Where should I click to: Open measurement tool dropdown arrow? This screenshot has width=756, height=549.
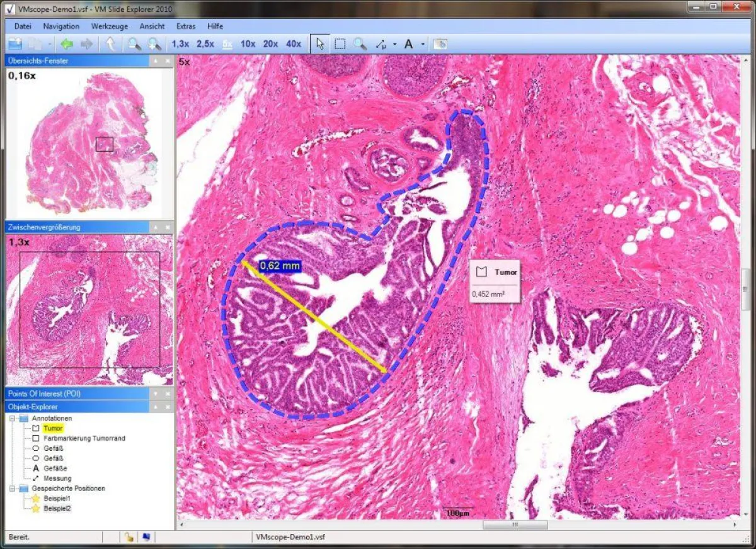394,45
